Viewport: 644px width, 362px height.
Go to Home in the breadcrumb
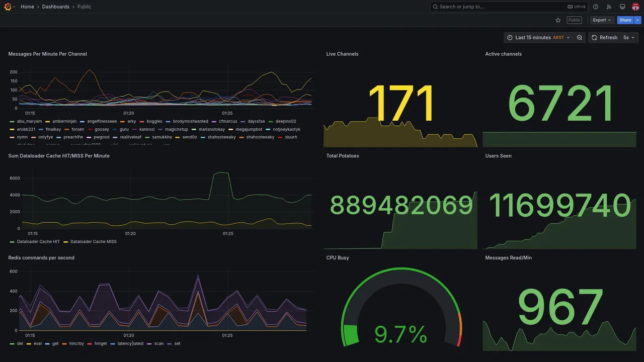click(x=27, y=7)
